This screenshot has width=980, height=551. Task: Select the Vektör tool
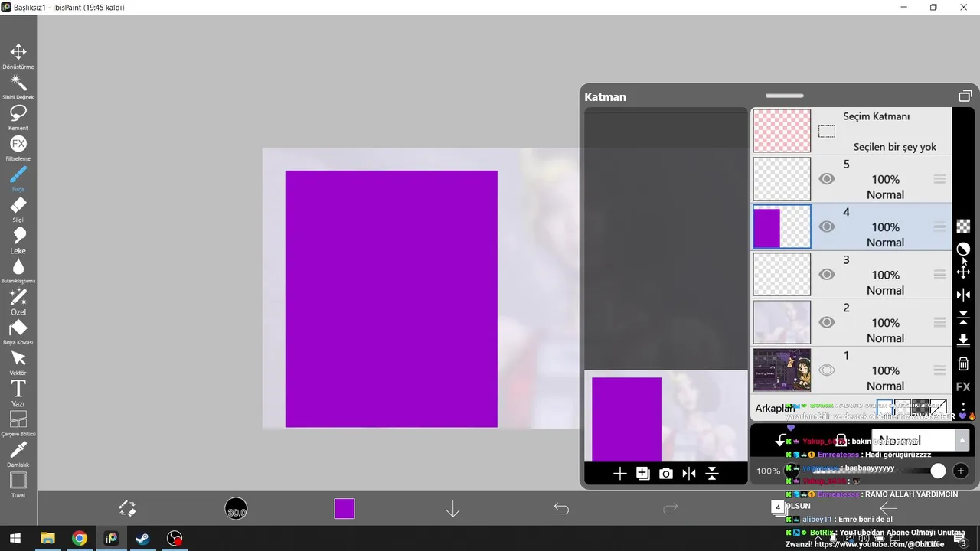coord(18,362)
